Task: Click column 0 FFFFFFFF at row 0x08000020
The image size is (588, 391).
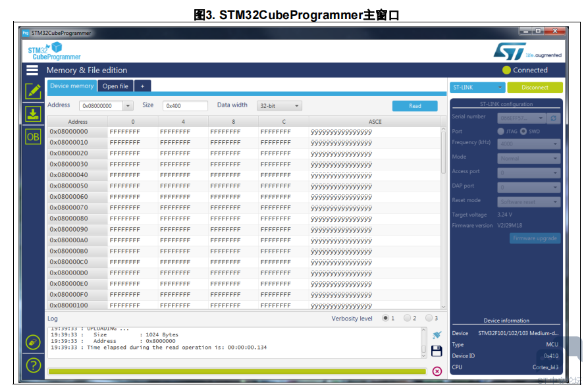Action: coord(125,153)
